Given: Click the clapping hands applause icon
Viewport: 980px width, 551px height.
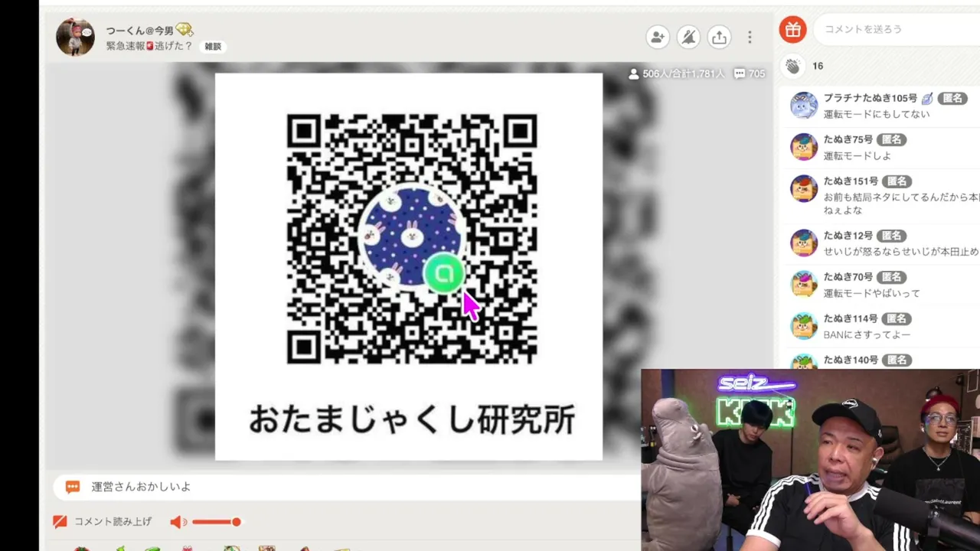Looking at the screenshot, I should pyautogui.click(x=792, y=66).
